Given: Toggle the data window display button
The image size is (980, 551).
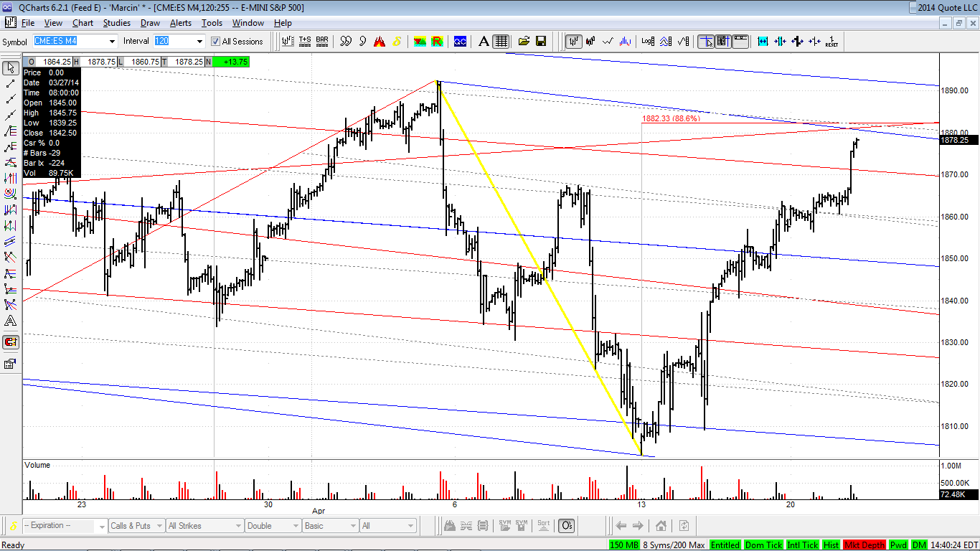Looking at the screenshot, I should [x=722, y=42].
